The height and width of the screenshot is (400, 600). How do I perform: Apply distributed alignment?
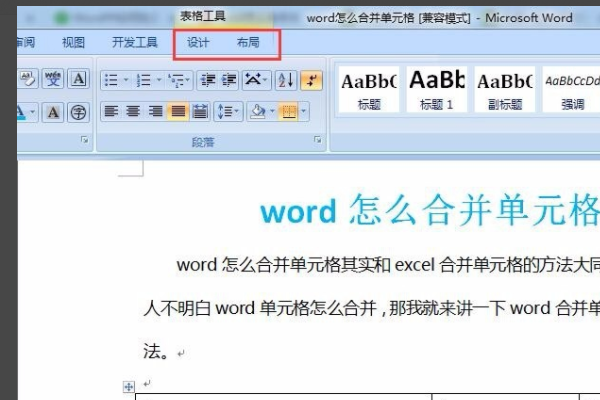(x=200, y=112)
